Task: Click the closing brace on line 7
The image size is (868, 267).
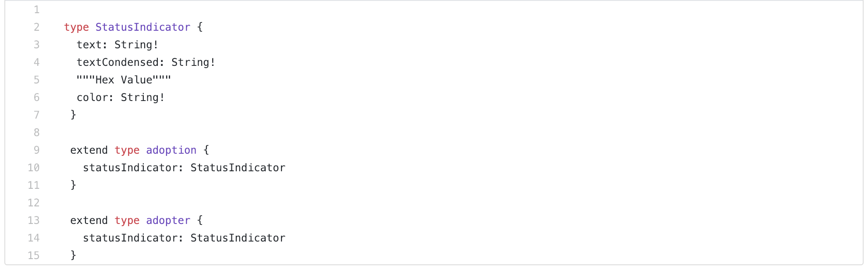Action: click(x=73, y=115)
